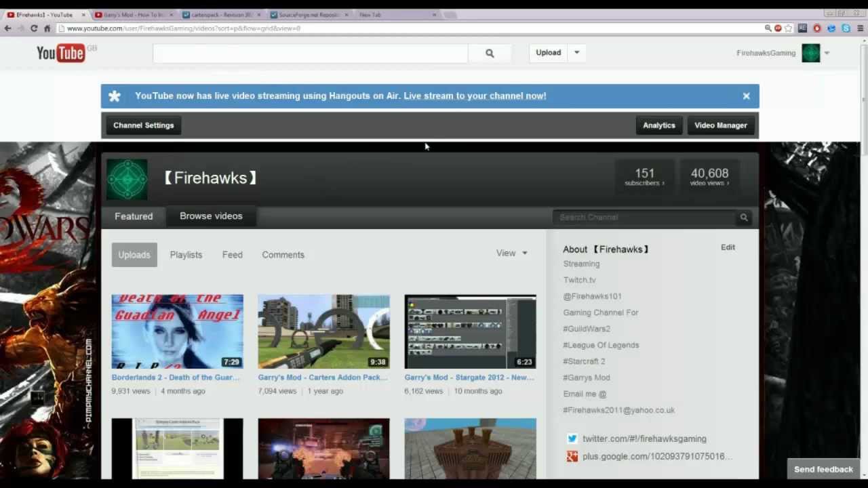Open the View dropdown
The width and height of the screenshot is (868, 488).
click(x=512, y=253)
